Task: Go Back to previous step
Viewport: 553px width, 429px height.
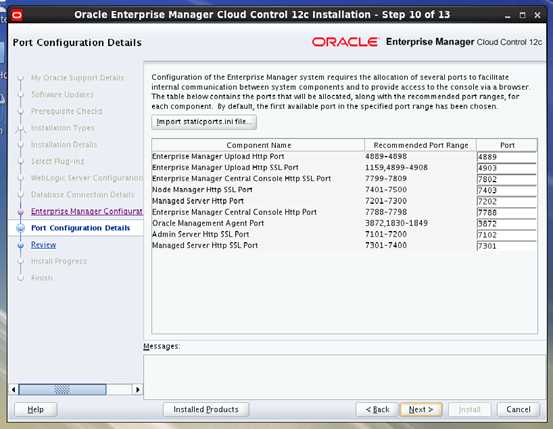Action: (x=377, y=410)
